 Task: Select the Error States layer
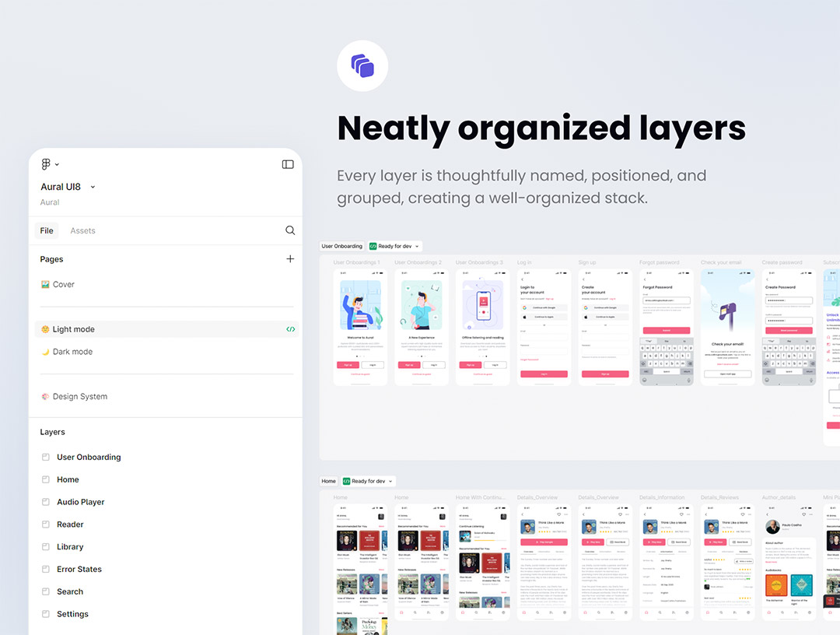tap(79, 569)
